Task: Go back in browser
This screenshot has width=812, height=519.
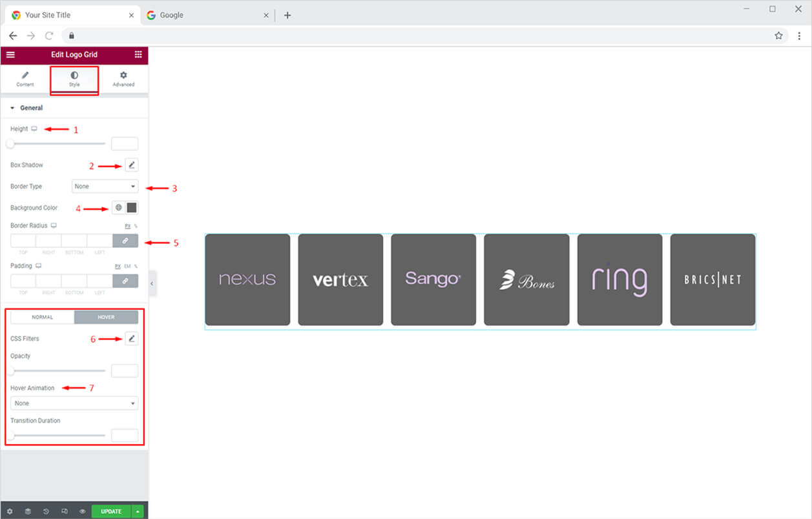Action: click(x=13, y=36)
